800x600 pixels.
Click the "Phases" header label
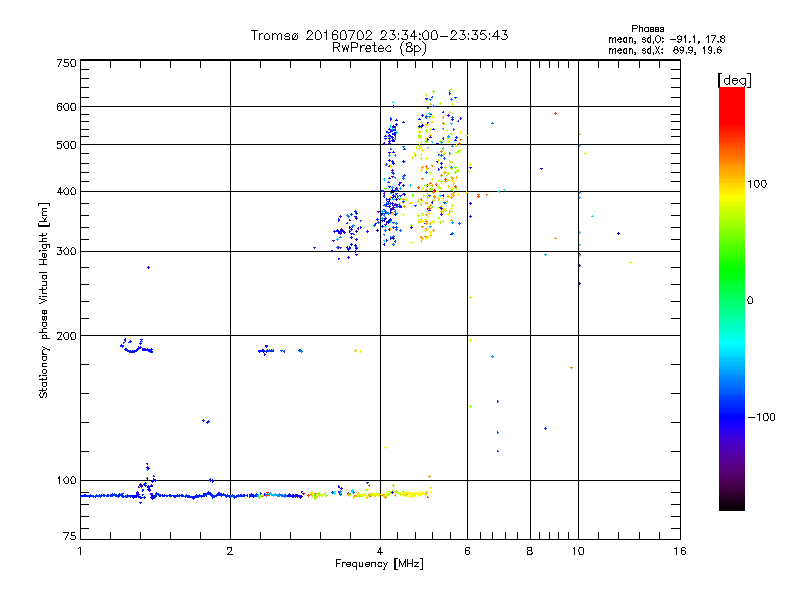point(647,29)
